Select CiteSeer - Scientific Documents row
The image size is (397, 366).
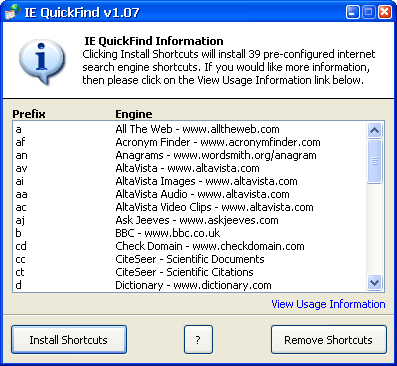[x=189, y=259]
